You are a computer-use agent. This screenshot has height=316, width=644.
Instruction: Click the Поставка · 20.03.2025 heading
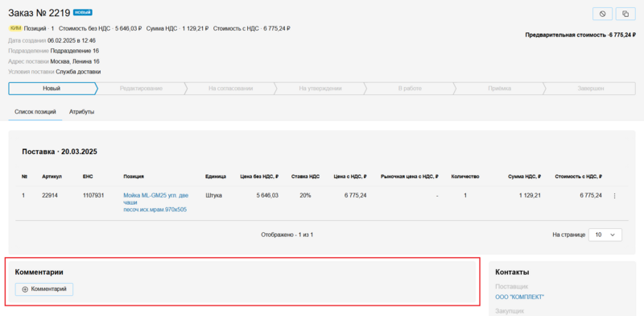pyautogui.click(x=60, y=152)
